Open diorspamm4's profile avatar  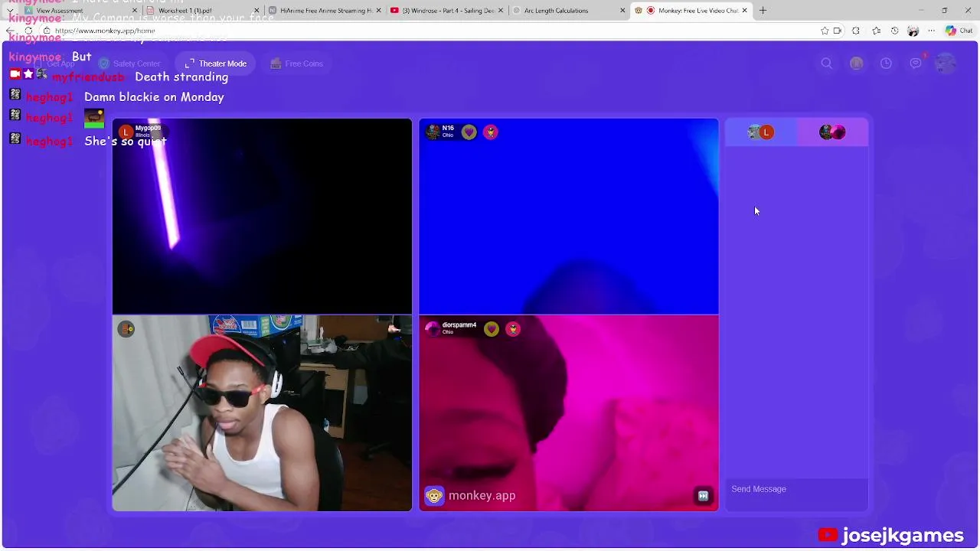tap(433, 329)
